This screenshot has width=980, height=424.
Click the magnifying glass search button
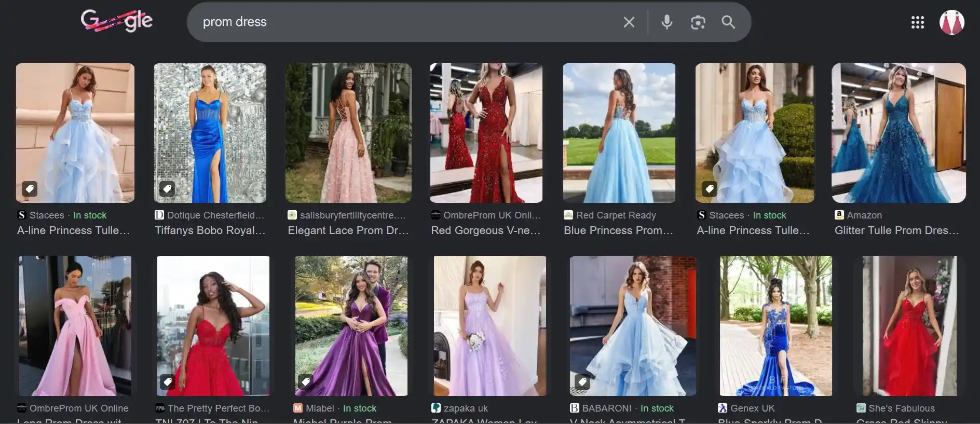(x=728, y=22)
